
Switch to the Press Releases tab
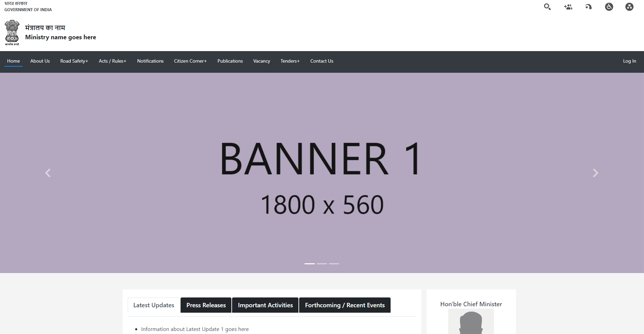coord(206,305)
